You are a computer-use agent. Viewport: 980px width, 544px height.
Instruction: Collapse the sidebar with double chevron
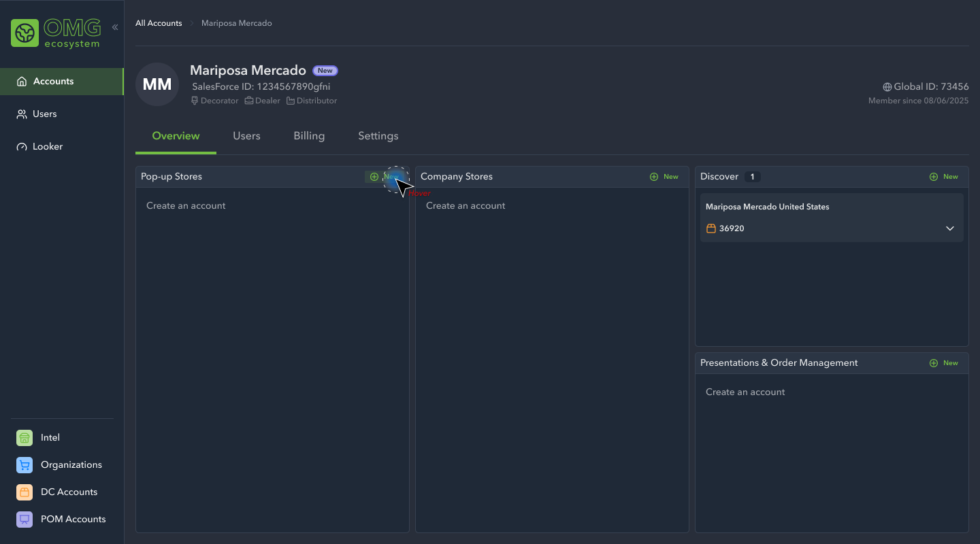[x=115, y=27]
